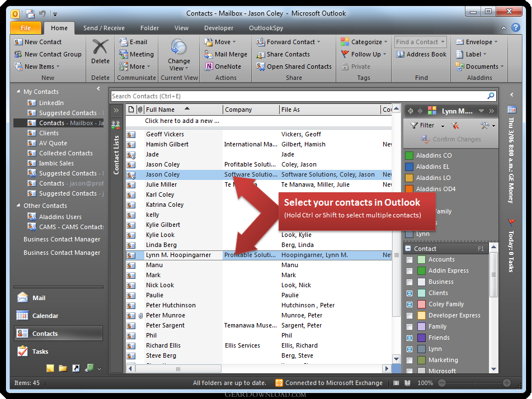This screenshot has width=532, height=399.
Task: Click the zoom slider in status bar
Action: pos(474,383)
